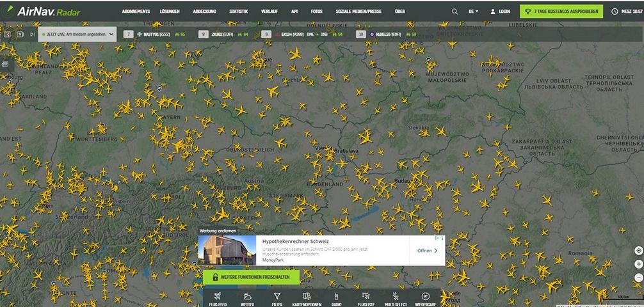The width and height of the screenshot is (644, 307).
Task: Open Kartenoptionen map settings
Action: coord(306,299)
